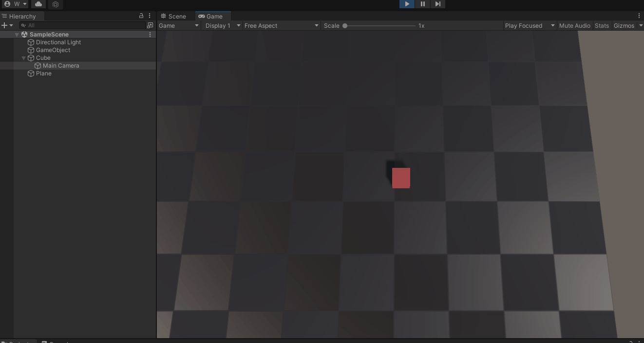Viewport: 644px width, 343px height.
Task: Click the Unity logo icon beside SampleScene
Action: pyautogui.click(x=24, y=35)
